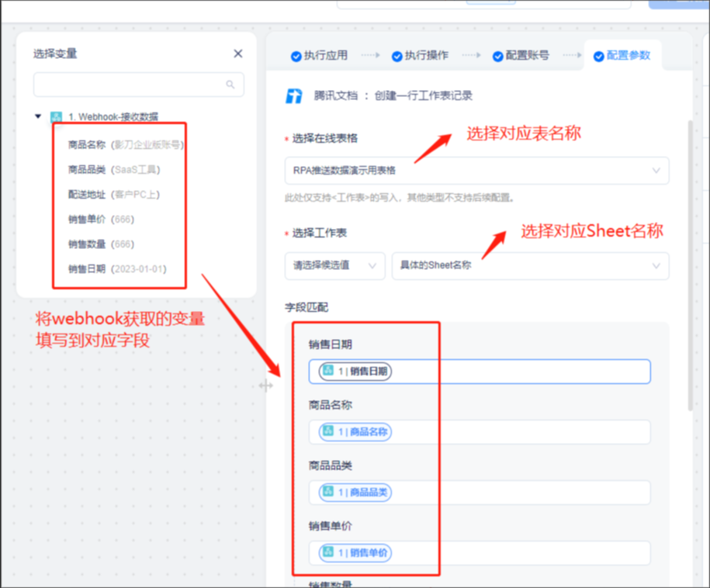Close the 选择变量 panel
710x588 pixels.
point(237,54)
